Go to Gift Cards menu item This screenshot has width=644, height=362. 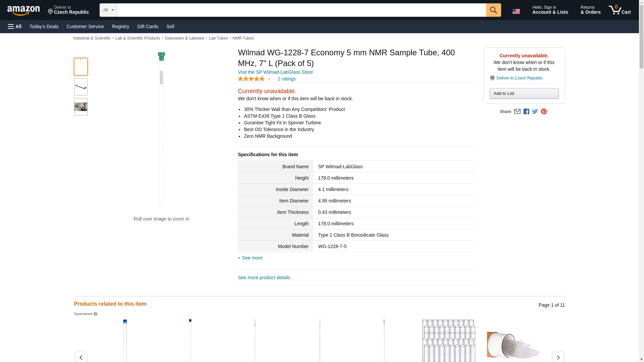(x=148, y=26)
